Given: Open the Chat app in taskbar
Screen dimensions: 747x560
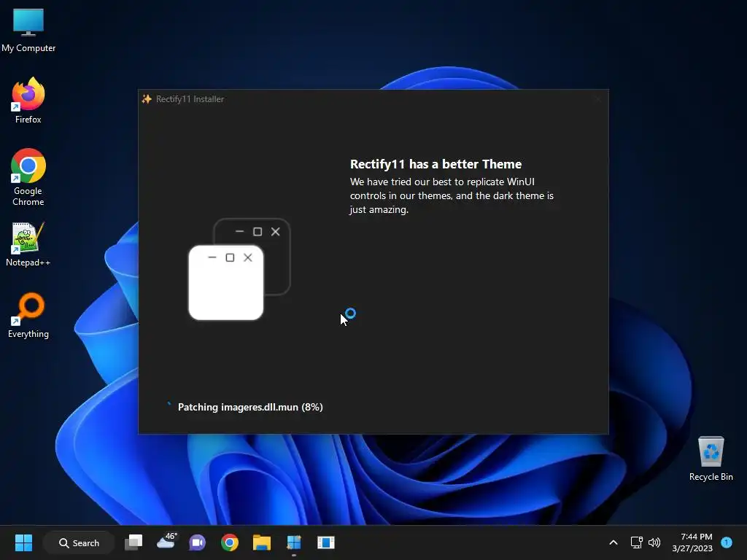Looking at the screenshot, I should click(197, 542).
